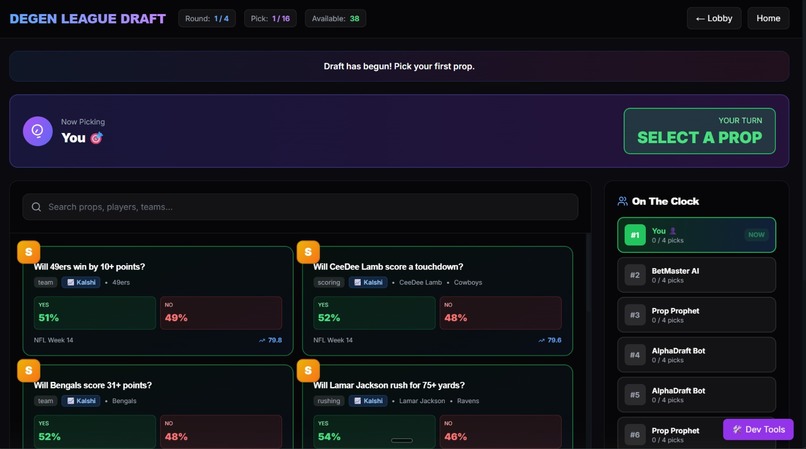Image resolution: width=806 pixels, height=449 pixels.
Task: Go to the Home page
Action: click(768, 19)
